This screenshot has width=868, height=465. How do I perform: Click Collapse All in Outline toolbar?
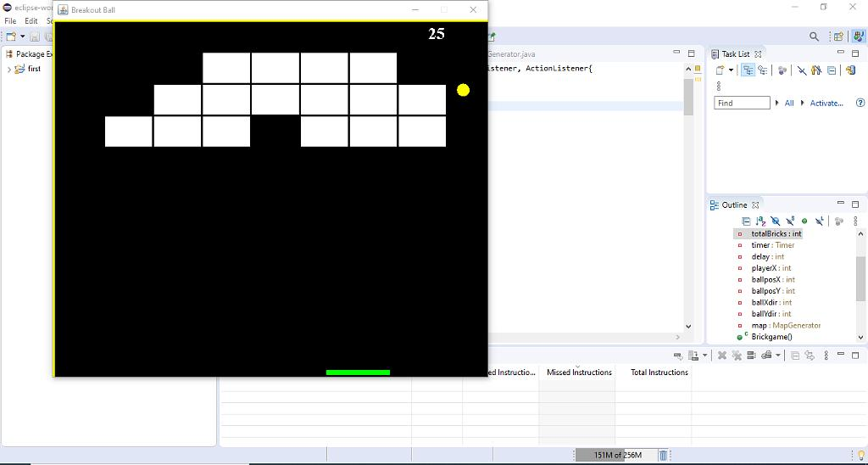tap(746, 221)
